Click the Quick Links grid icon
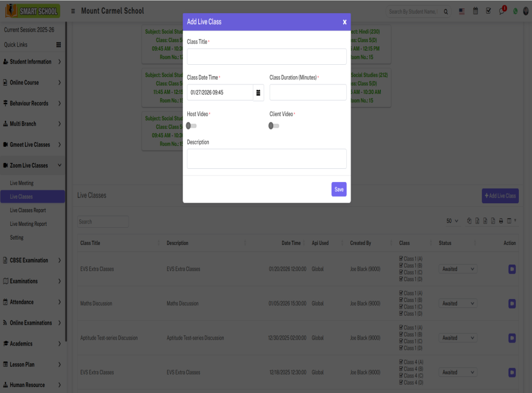 point(58,45)
